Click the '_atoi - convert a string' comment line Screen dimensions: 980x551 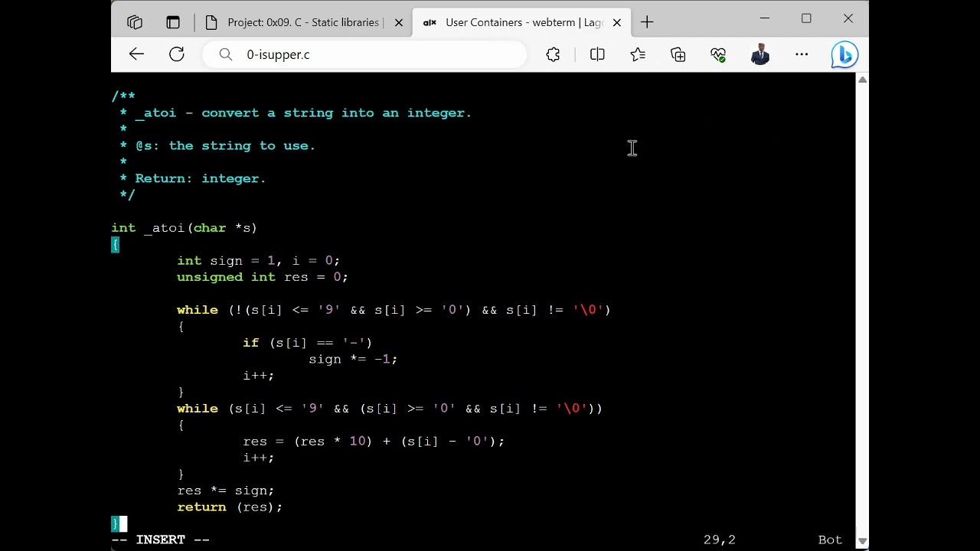click(x=296, y=112)
